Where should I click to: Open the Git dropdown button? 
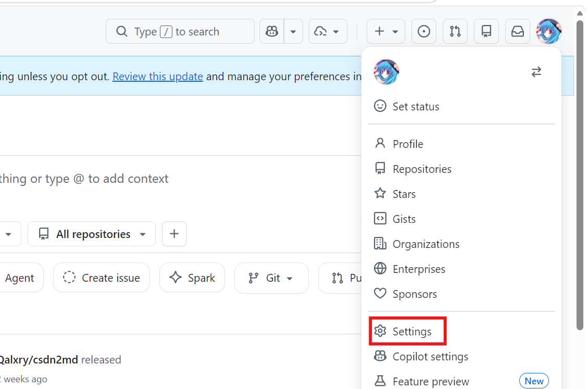click(271, 278)
